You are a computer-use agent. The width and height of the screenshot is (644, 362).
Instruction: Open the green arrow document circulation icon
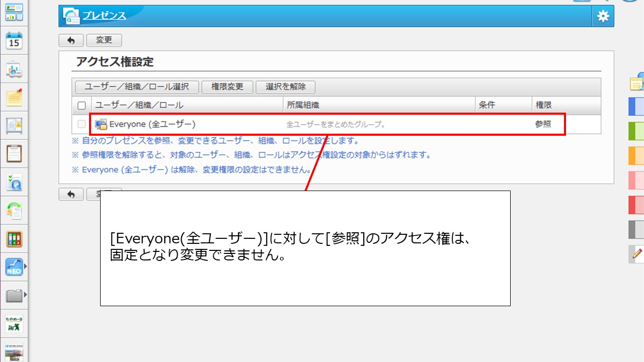[x=14, y=211]
